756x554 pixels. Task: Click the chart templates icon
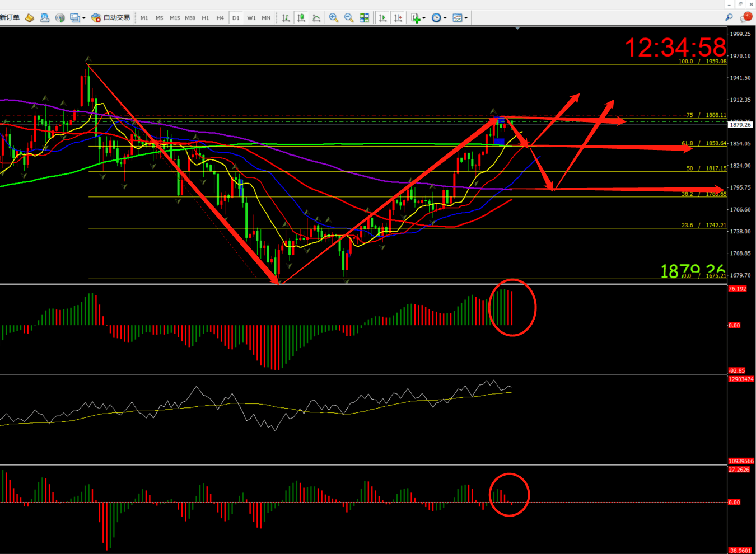point(458,18)
